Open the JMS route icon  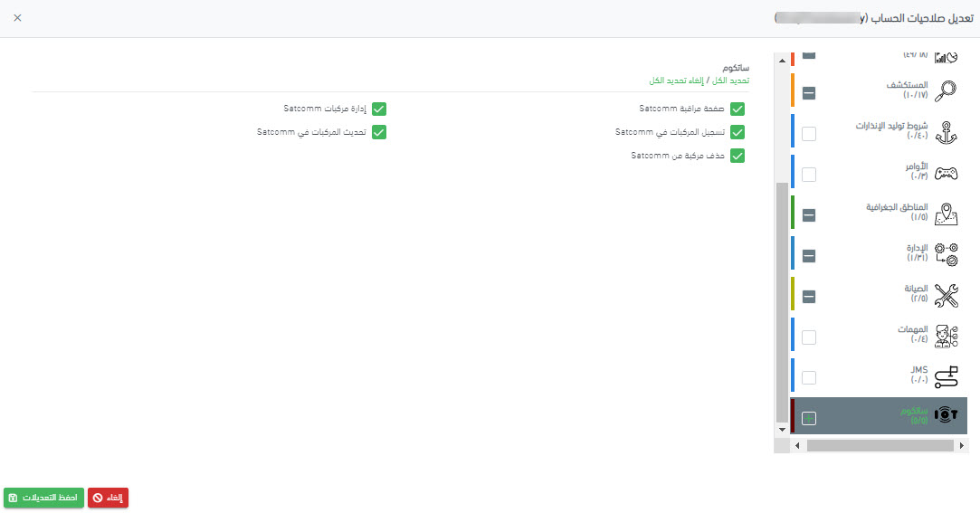pos(946,376)
